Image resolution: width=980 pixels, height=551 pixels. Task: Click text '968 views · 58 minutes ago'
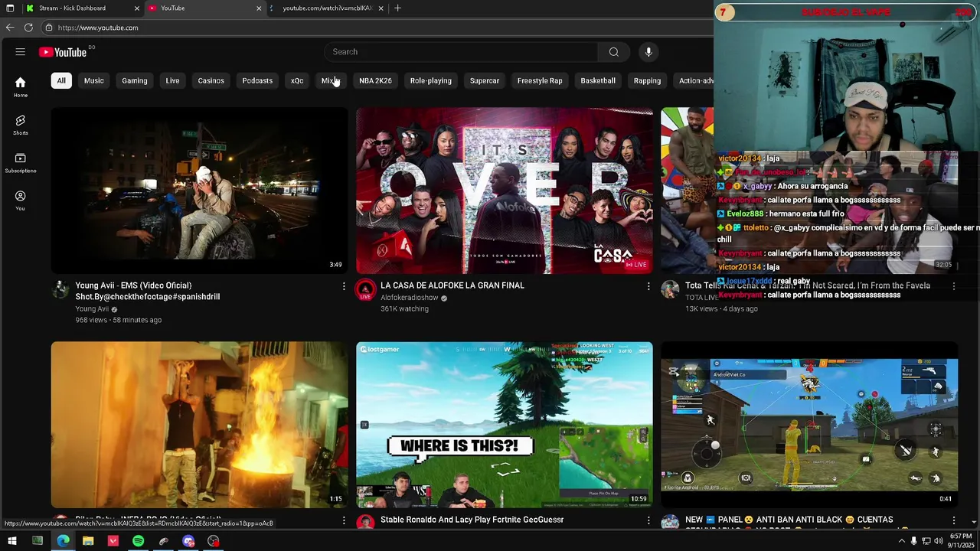118,320
